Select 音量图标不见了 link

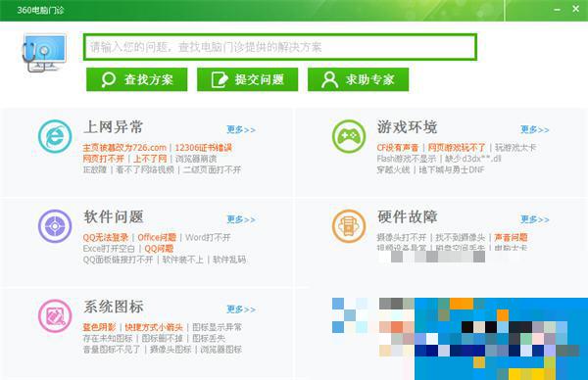pos(112,350)
